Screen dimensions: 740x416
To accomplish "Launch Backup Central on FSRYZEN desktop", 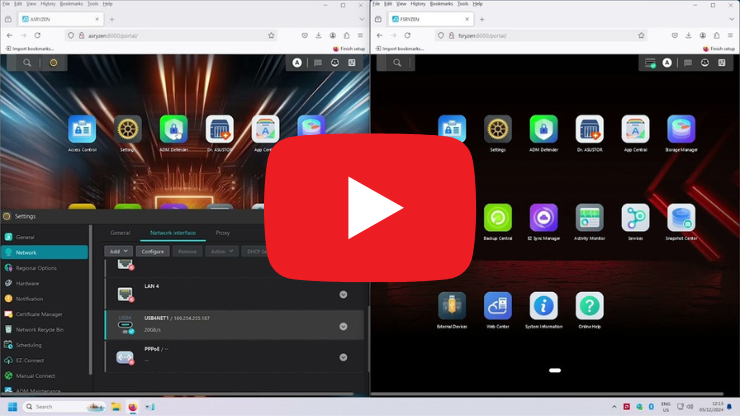I will 497,218.
